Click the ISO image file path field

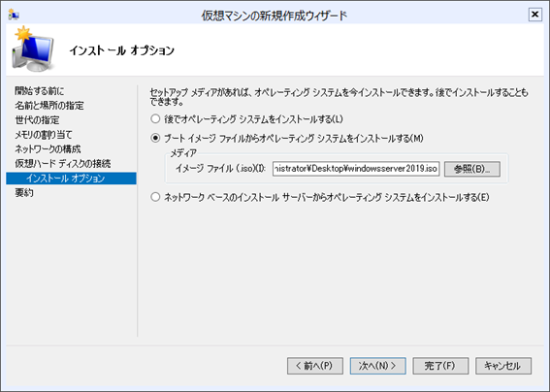point(356,169)
